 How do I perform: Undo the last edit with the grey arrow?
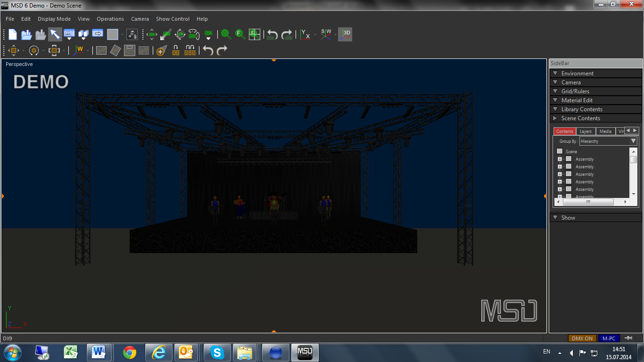point(208,50)
